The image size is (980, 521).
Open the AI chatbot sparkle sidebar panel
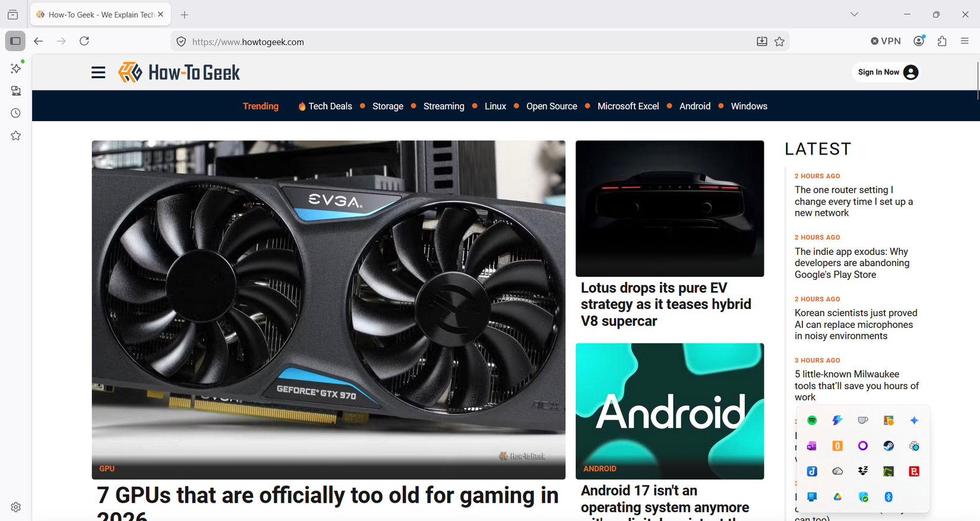[16, 68]
